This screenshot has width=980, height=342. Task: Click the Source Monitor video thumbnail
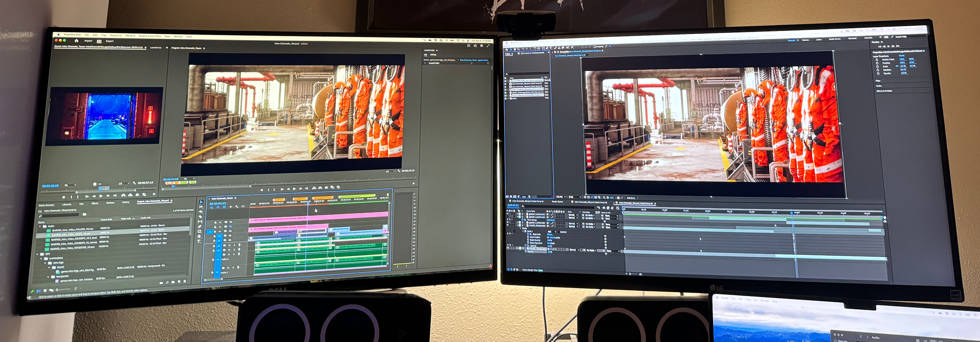[x=104, y=116]
